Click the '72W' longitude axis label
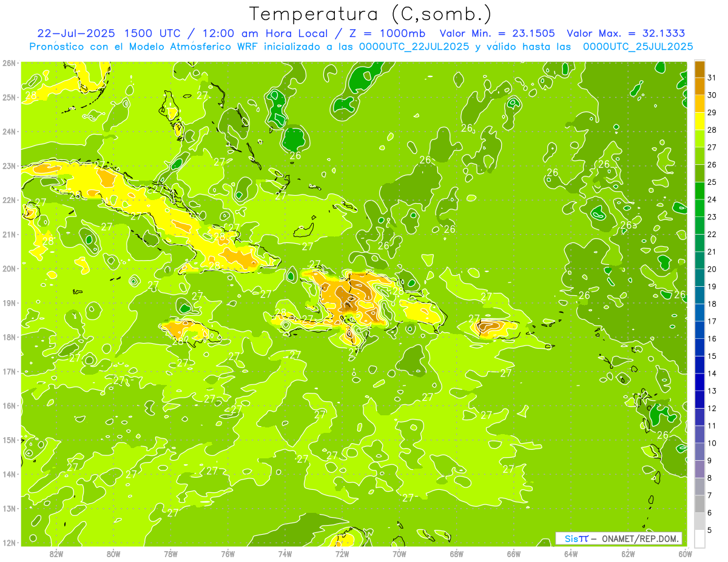 coord(342,554)
